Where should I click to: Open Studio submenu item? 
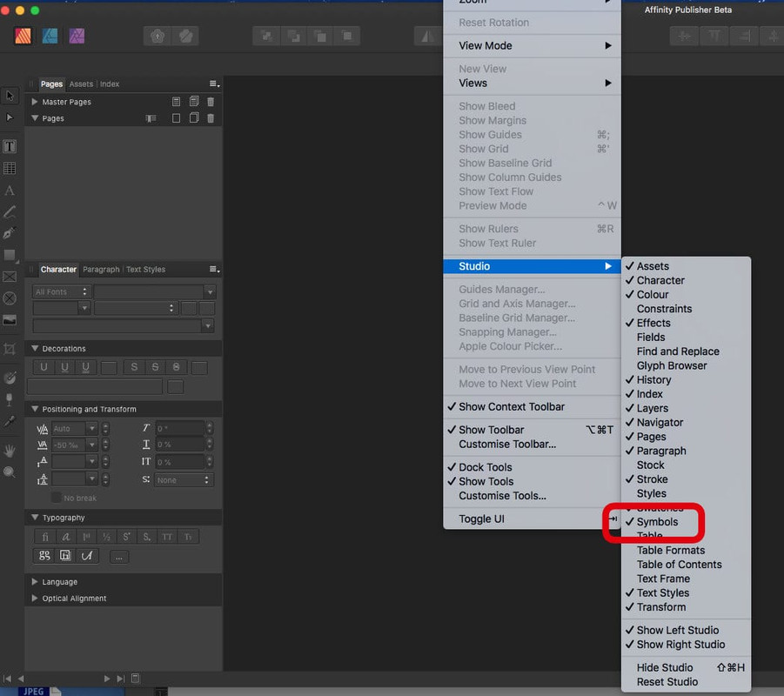(532, 266)
